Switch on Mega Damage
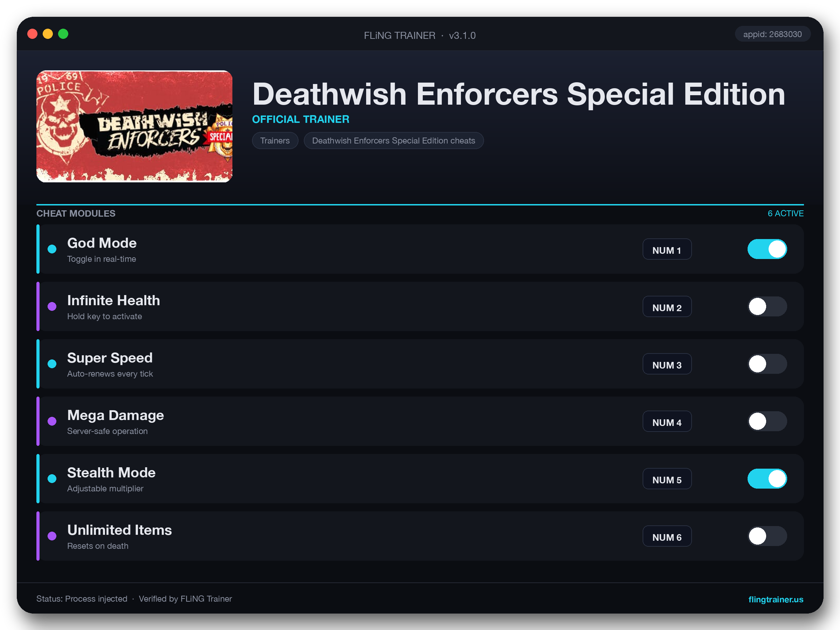840x630 pixels. pos(767,421)
